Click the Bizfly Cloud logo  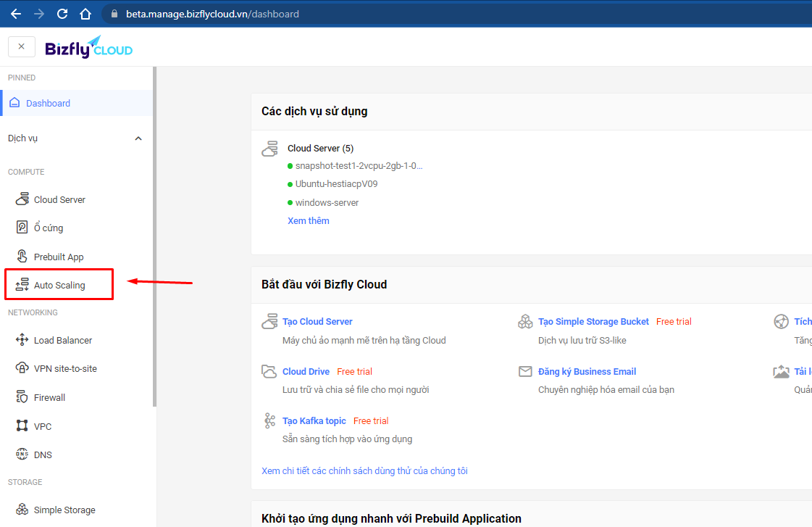click(x=88, y=48)
